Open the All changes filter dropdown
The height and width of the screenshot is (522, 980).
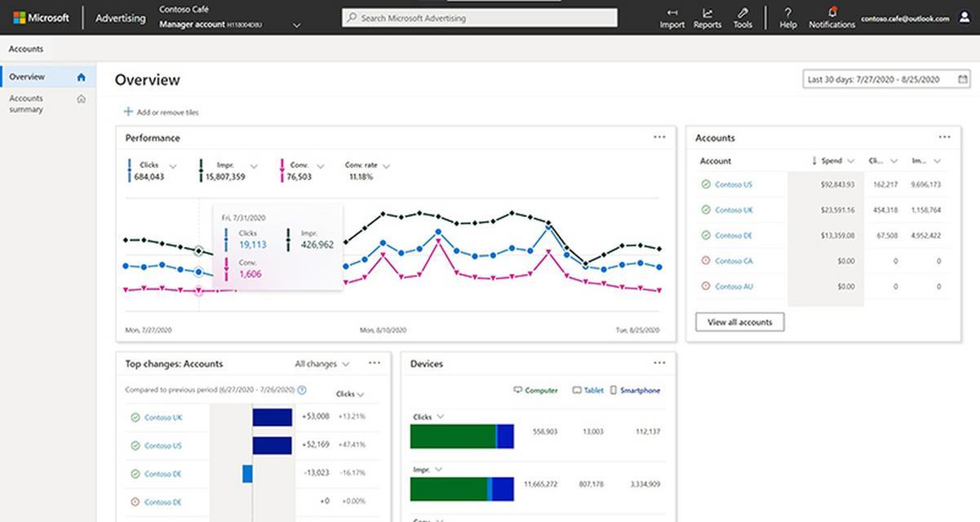click(x=321, y=364)
